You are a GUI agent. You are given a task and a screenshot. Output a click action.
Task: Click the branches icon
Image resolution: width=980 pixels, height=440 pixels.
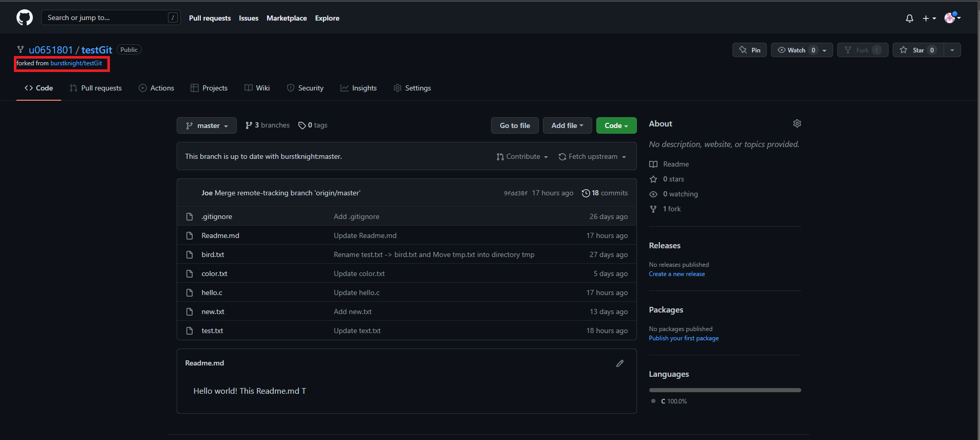(249, 125)
